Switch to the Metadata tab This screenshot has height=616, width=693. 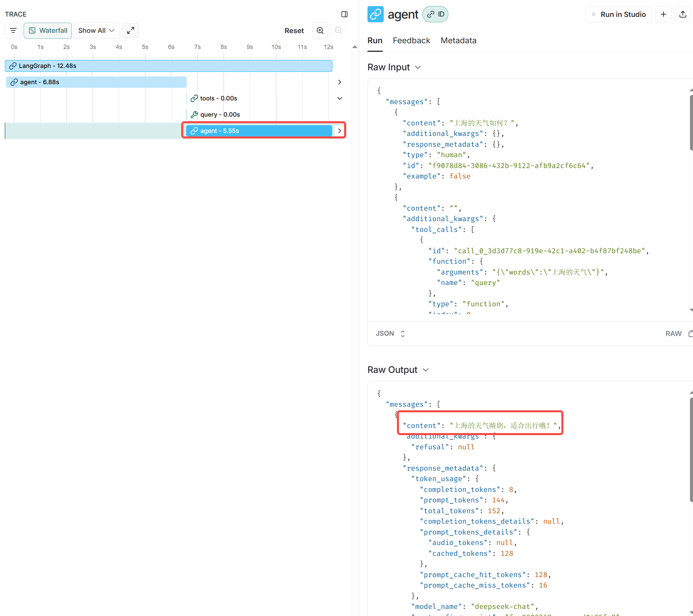pos(458,41)
